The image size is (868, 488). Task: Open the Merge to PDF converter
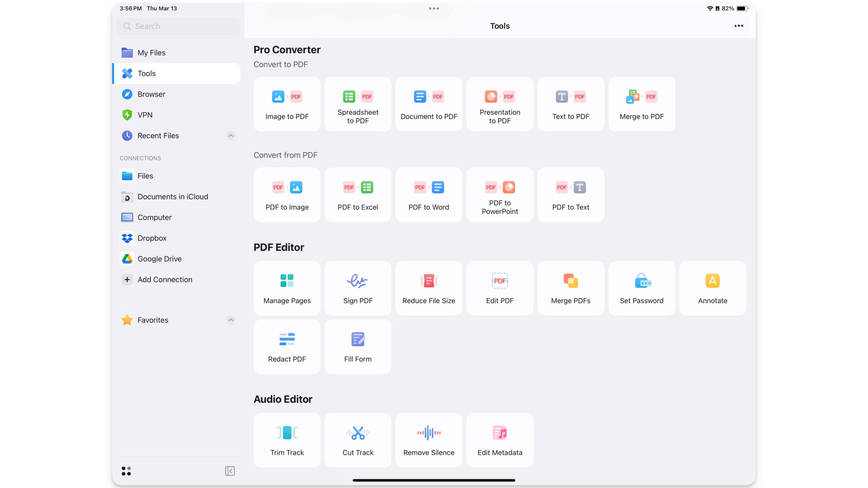coord(641,104)
